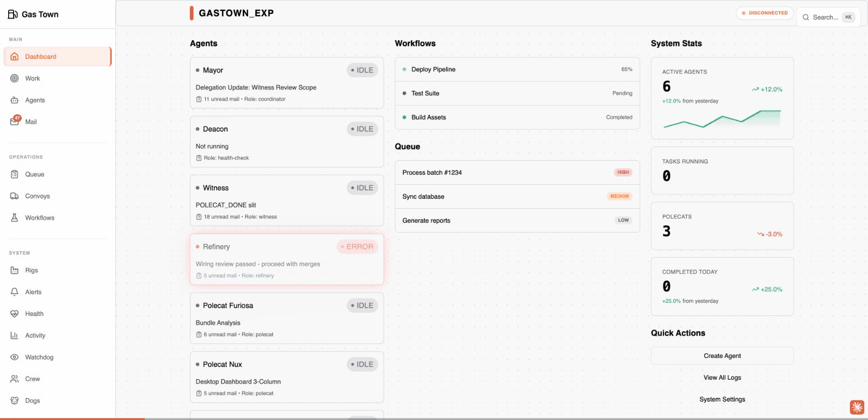Click the Activity bar chart icon
The image size is (868, 420).
[15, 336]
